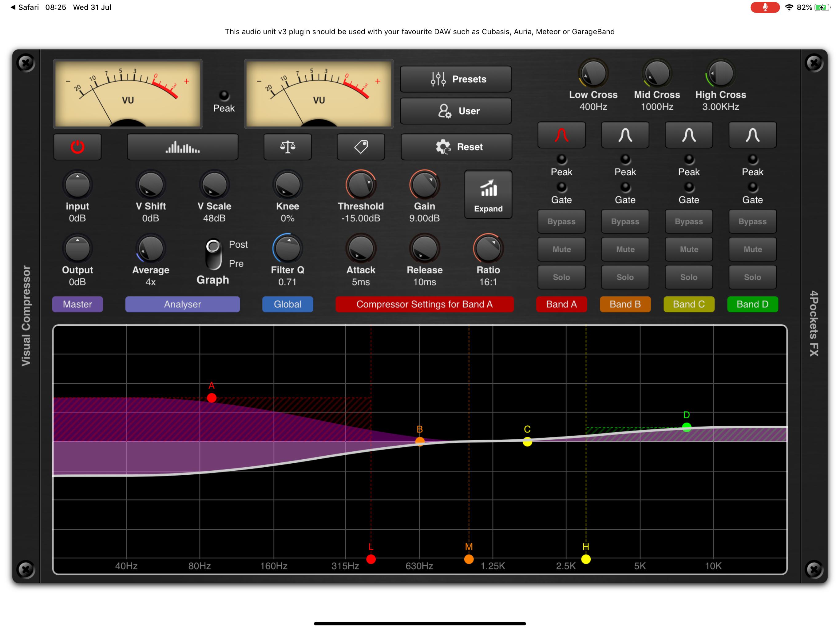The width and height of the screenshot is (840, 630).
Task: Open the User presets button
Action: coord(455,111)
